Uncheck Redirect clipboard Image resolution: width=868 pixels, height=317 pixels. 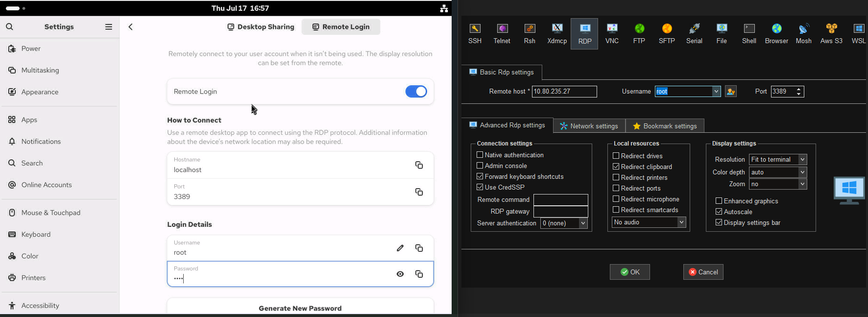point(616,167)
